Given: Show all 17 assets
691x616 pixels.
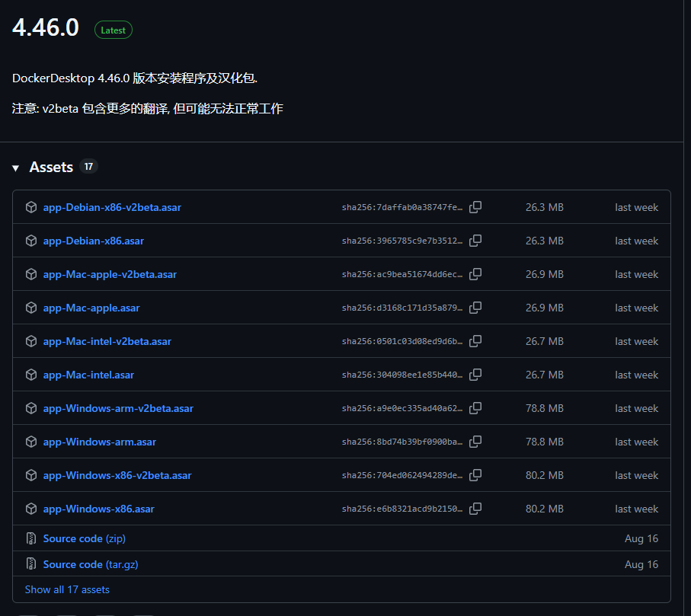Looking at the screenshot, I should tap(67, 589).
